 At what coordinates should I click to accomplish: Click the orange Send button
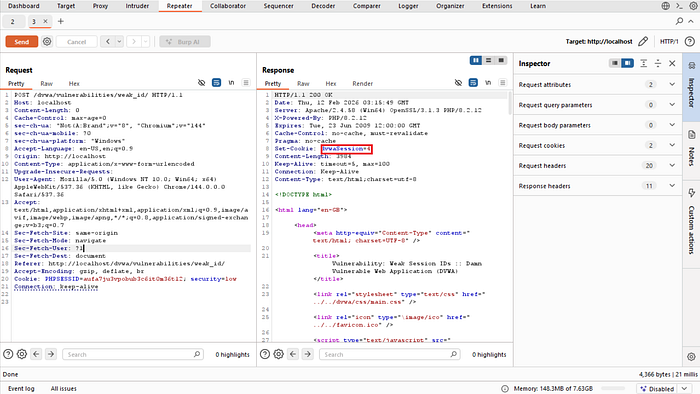coord(21,41)
